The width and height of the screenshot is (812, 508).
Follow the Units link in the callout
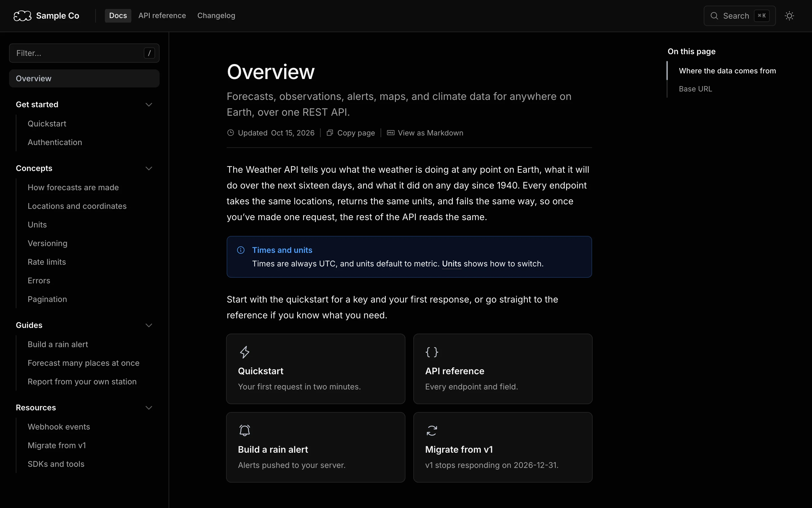(x=451, y=264)
